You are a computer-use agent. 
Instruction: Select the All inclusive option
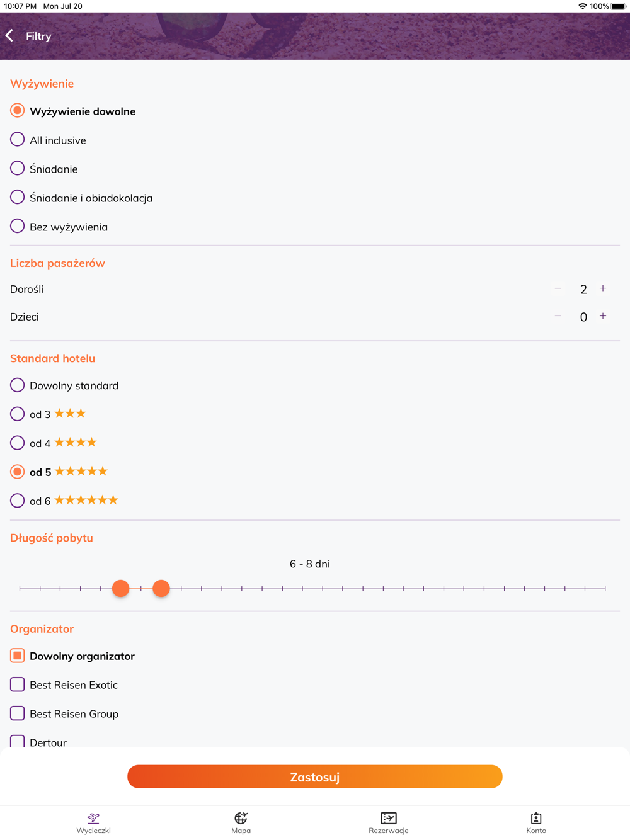point(18,139)
